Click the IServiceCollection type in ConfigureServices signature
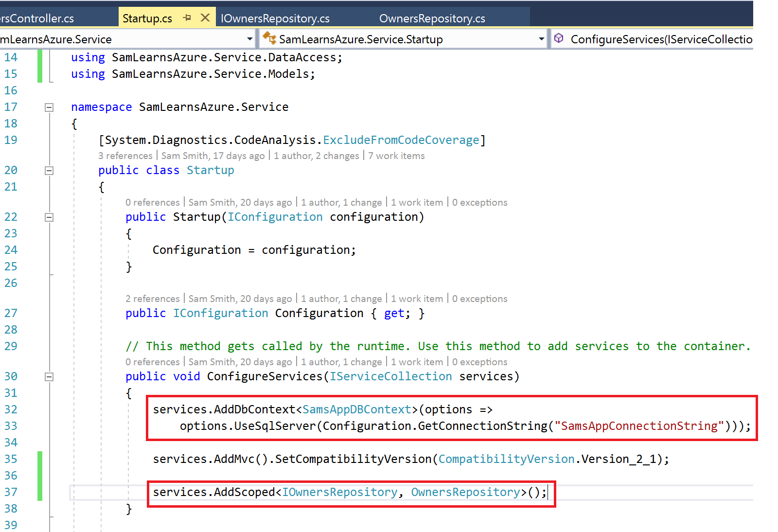Viewport: 778px width, 532px height. 390,376
